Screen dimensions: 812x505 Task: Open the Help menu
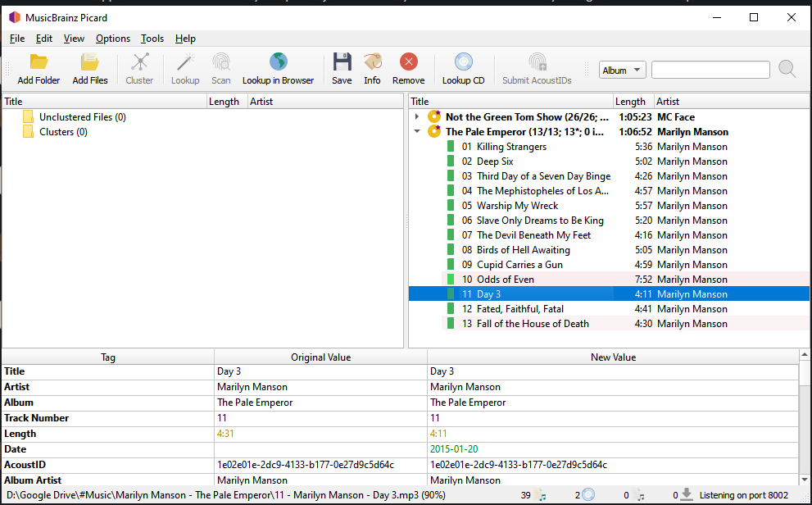point(185,39)
